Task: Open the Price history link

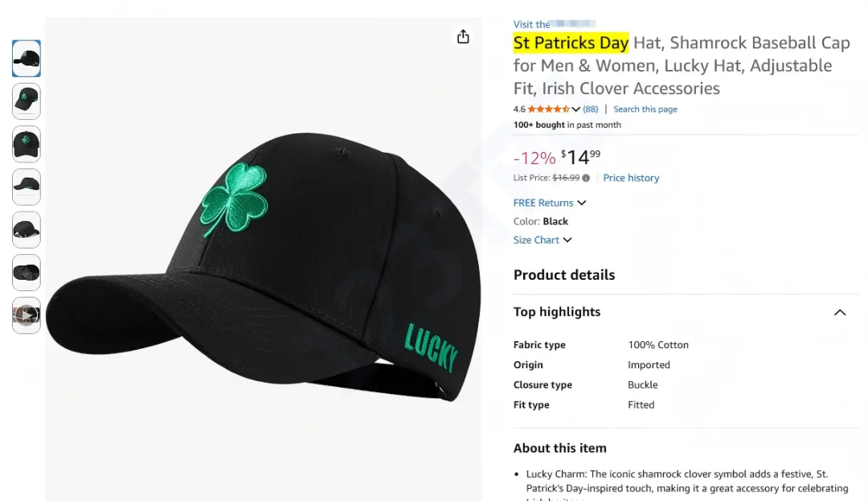Action: tap(631, 178)
